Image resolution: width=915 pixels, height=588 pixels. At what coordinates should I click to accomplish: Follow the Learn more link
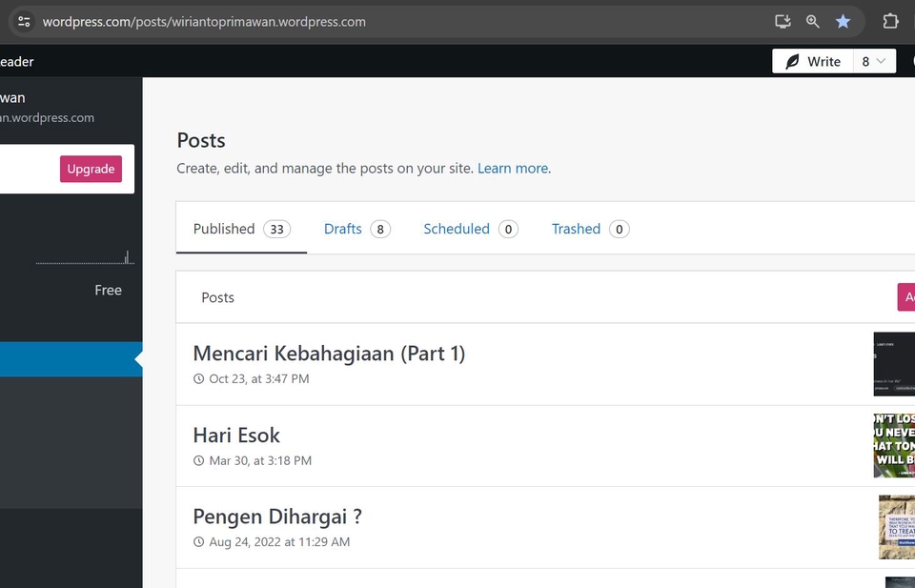(513, 168)
